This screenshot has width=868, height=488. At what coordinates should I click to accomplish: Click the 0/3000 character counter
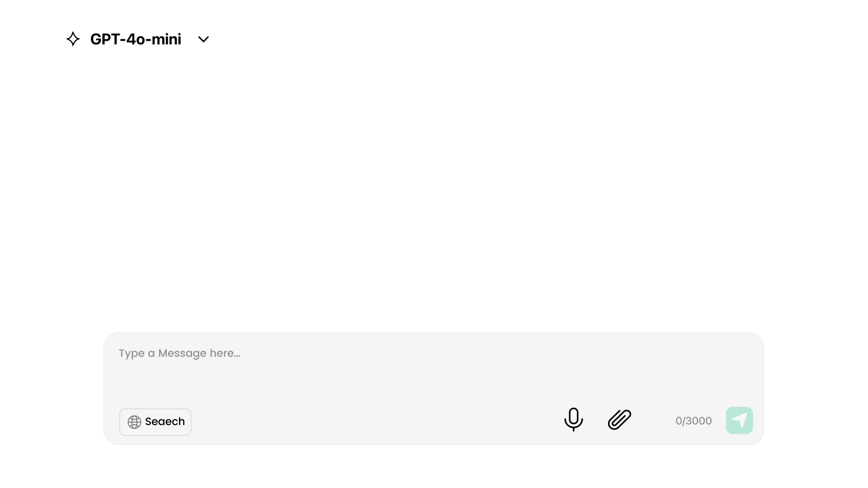click(693, 421)
